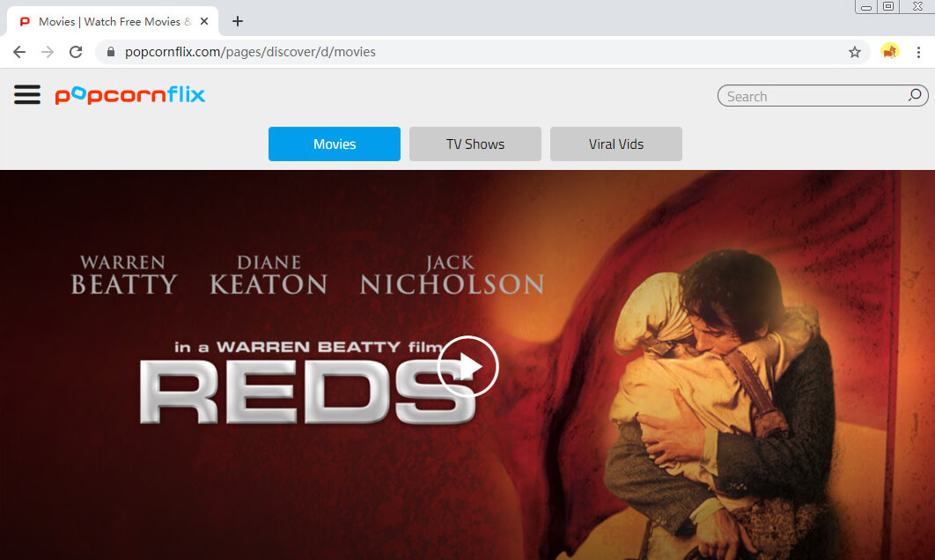Open the browser profile avatar

[x=890, y=52]
